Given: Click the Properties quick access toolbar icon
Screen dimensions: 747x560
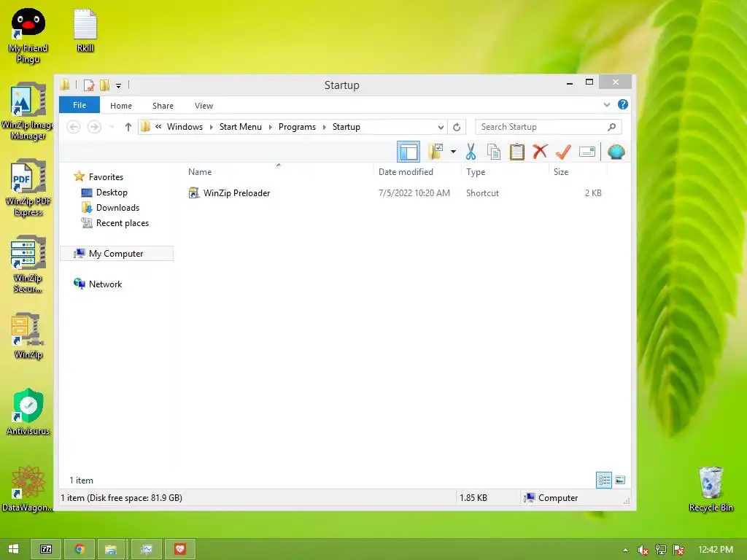Looking at the screenshot, I should [88, 85].
